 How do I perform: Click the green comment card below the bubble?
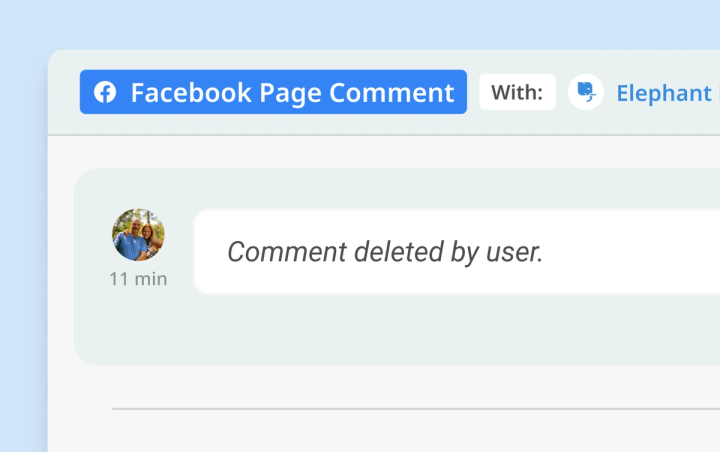[400, 330]
